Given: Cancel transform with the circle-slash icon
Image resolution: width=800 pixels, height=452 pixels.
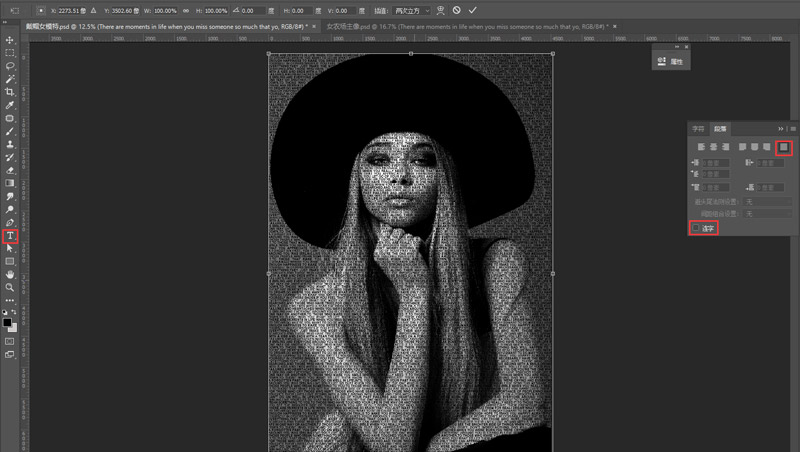Looking at the screenshot, I should pos(456,10).
